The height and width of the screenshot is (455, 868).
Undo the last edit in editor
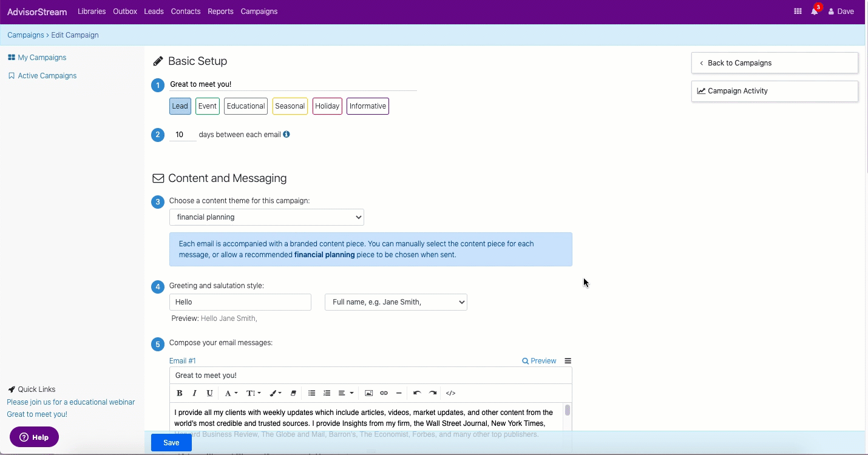417,393
